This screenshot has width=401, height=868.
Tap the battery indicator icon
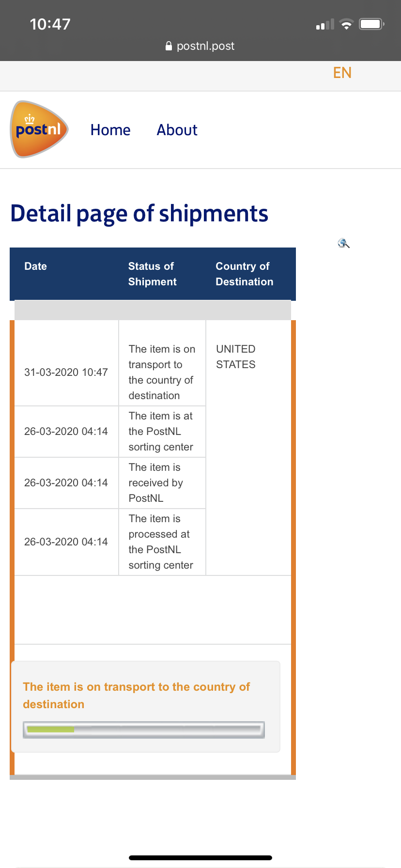371,24
